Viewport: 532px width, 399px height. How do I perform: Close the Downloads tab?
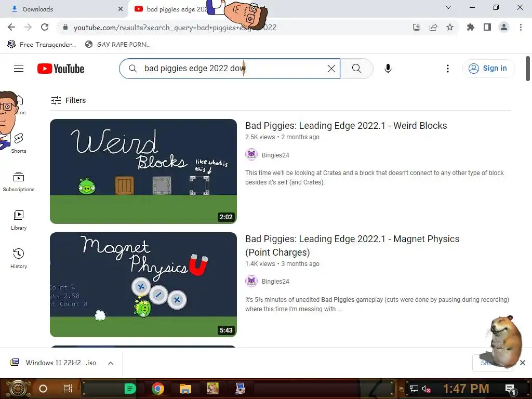121,9
